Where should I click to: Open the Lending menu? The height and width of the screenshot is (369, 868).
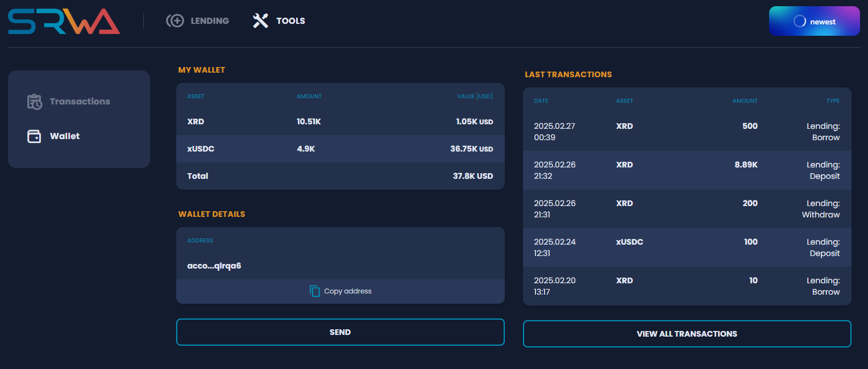click(209, 21)
